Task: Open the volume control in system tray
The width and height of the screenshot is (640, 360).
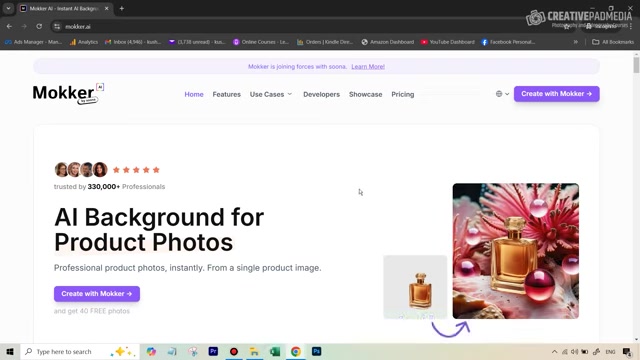Action: point(575,352)
